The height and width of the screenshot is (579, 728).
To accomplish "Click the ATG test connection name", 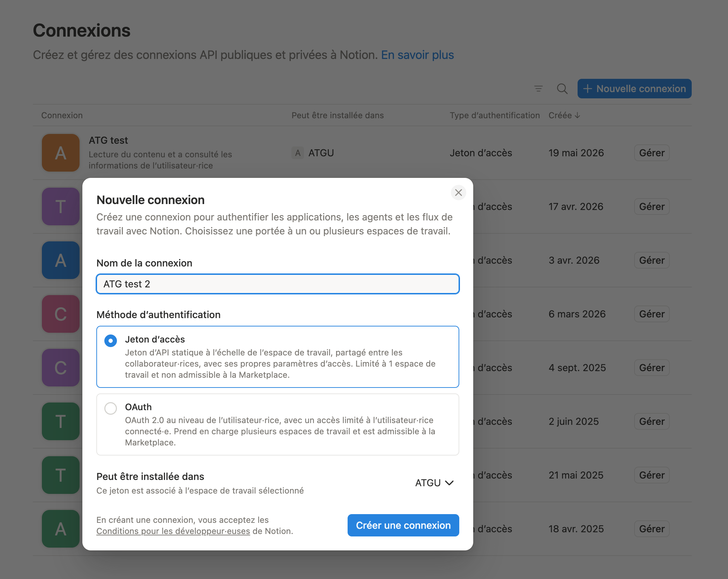I will click(108, 140).
